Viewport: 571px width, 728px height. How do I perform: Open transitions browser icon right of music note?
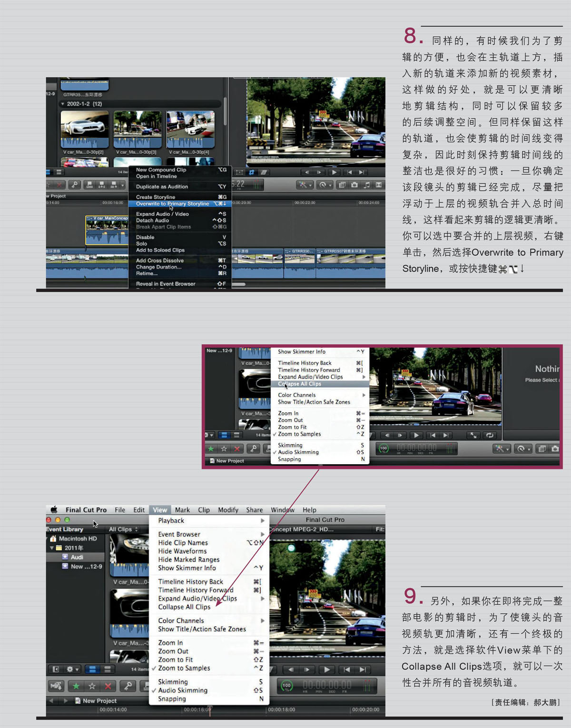coord(379,185)
